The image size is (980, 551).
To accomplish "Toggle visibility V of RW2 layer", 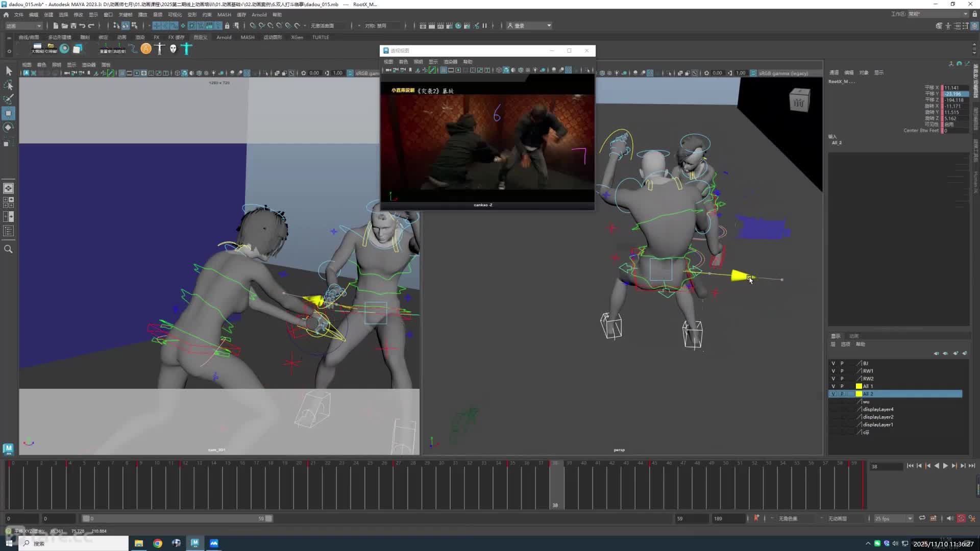I will coord(834,379).
